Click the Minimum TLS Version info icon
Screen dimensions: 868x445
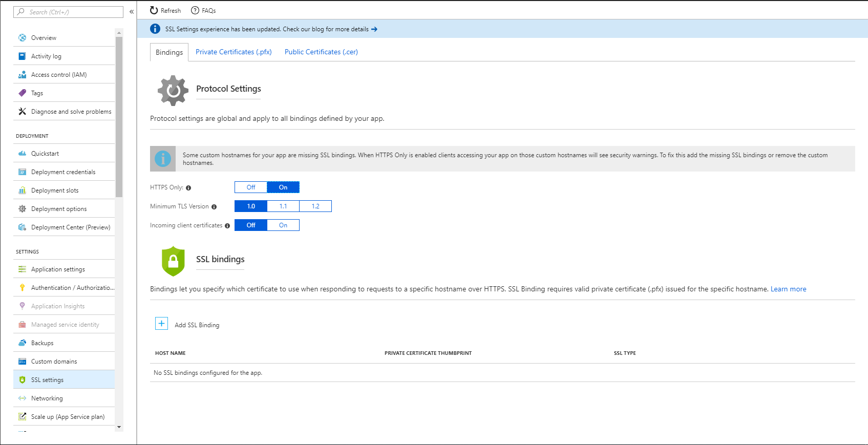click(x=214, y=207)
